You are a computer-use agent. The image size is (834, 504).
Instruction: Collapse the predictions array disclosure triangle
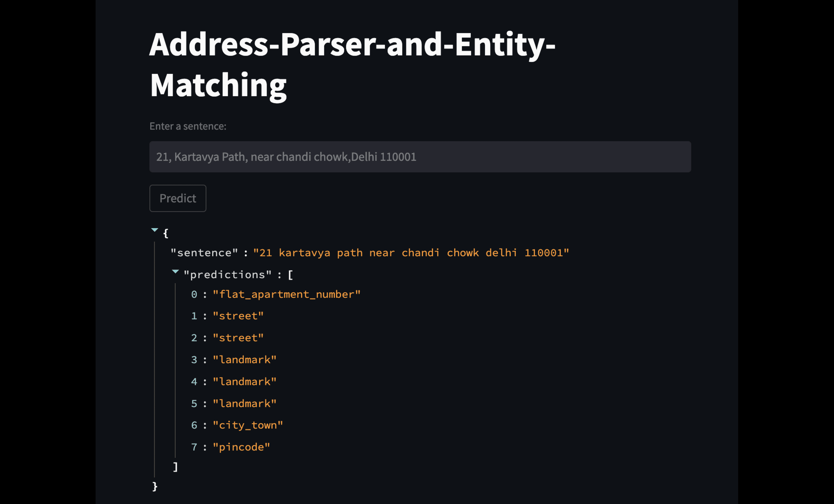175,271
